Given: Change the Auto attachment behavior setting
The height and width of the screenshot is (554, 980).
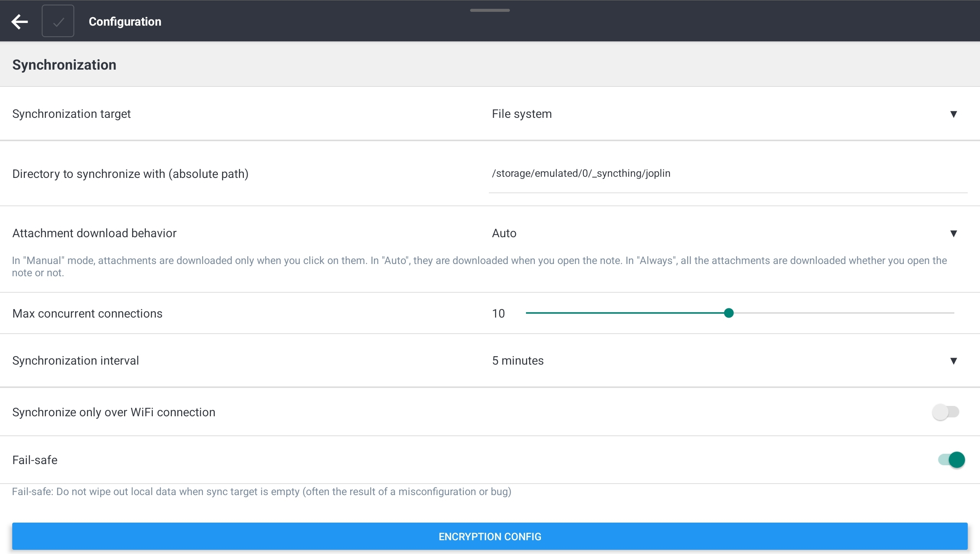Looking at the screenshot, I should tap(504, 233).
